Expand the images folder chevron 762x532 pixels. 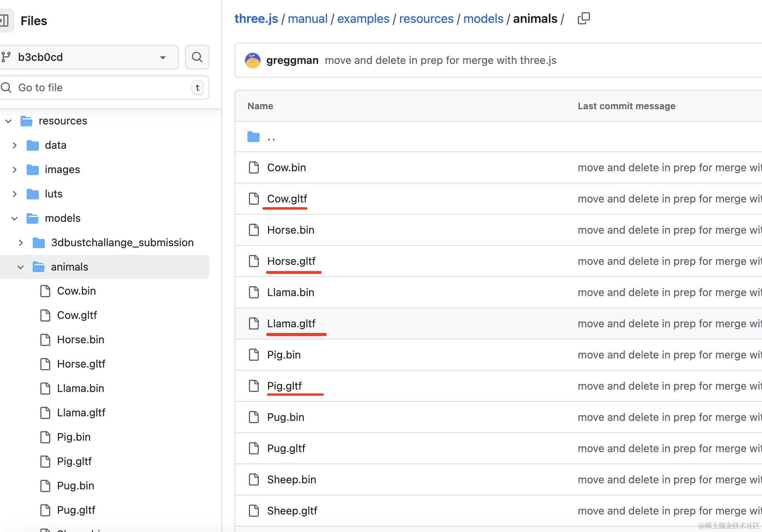coord(14,170)
